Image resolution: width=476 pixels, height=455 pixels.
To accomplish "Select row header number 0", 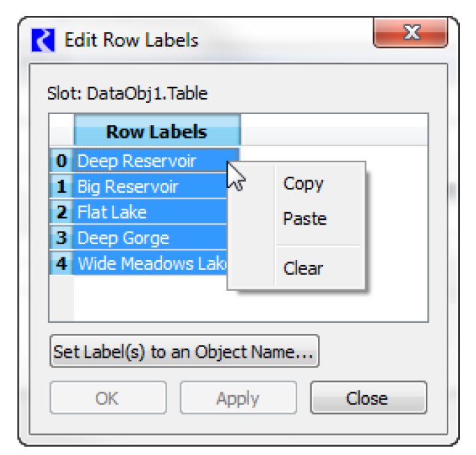I will [x=61, y=161].
